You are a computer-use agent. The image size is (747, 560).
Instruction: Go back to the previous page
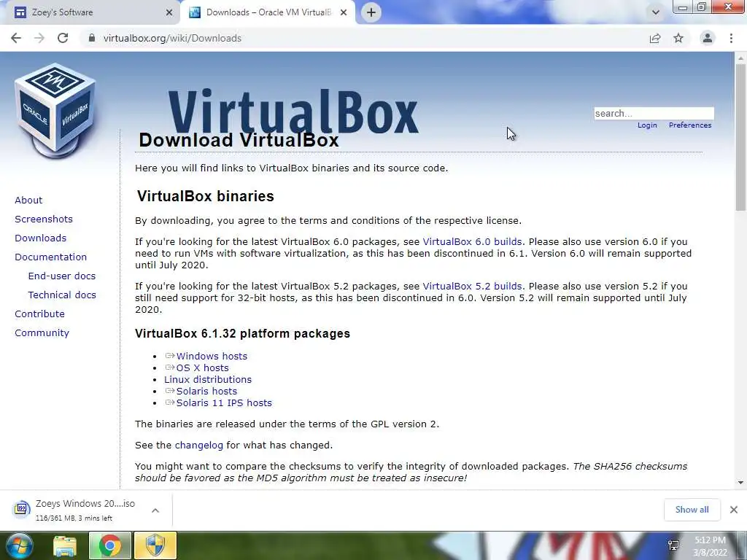click(16, 38)
